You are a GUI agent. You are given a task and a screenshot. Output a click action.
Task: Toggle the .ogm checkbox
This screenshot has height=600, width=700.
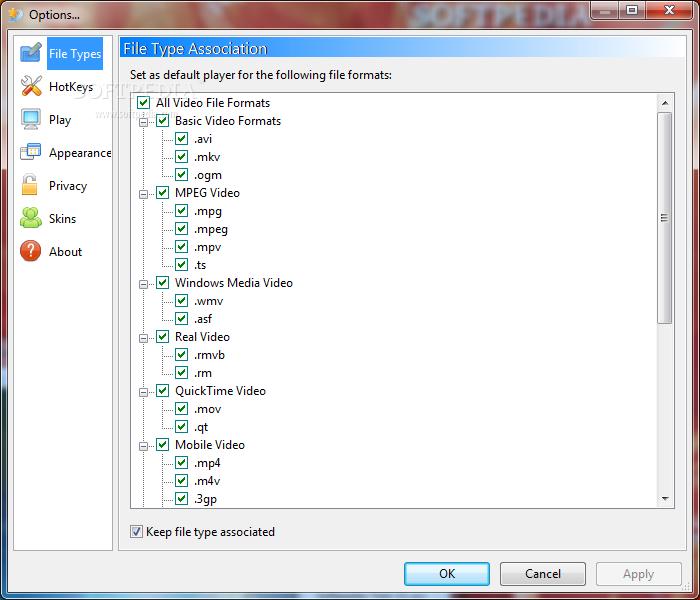coord(181,175)
